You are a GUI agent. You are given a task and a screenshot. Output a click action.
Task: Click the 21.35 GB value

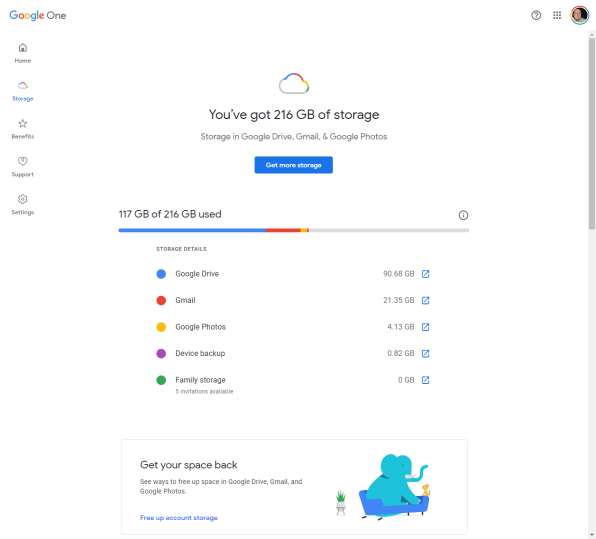(x=398, y=300)
